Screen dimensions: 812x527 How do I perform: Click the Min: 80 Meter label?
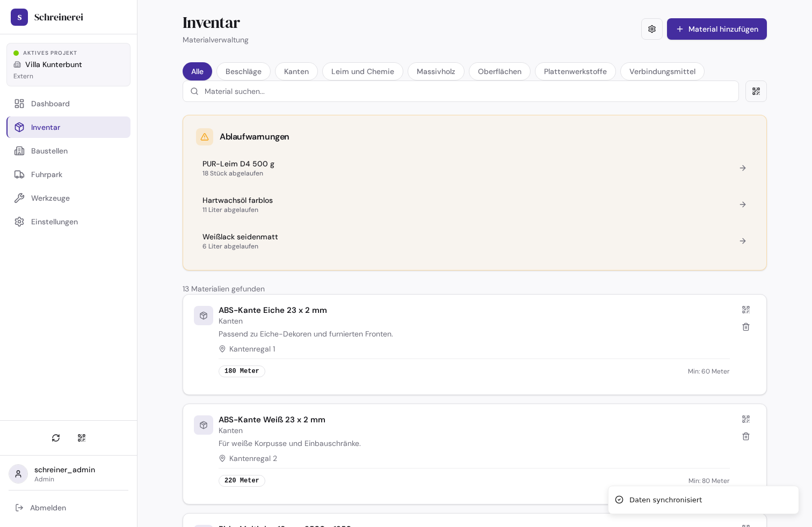709,481
